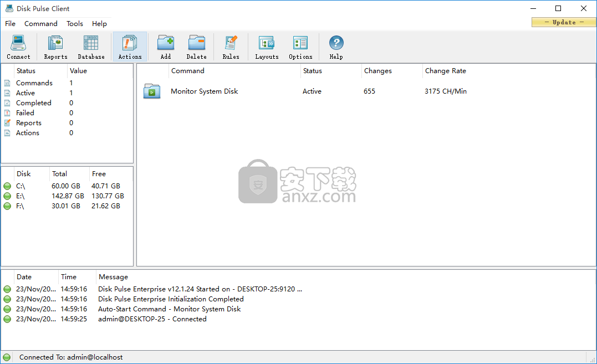Click the icon beside Reports status row
This screenshot has height=364, width=597.
pos(7,123)
